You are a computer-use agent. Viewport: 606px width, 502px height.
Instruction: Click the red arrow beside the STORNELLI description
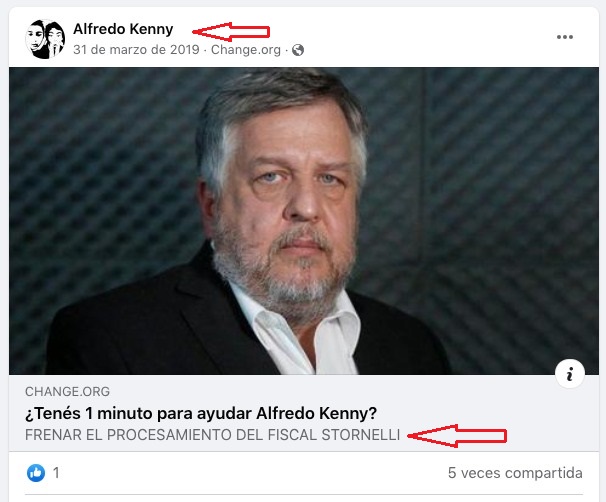pos(457,436)
